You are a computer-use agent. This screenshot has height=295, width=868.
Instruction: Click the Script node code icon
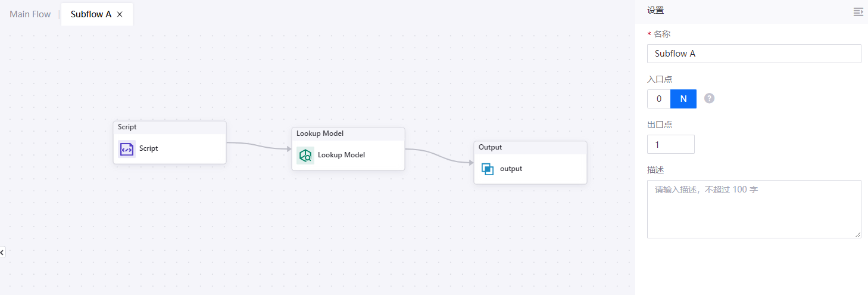point(127,149)
